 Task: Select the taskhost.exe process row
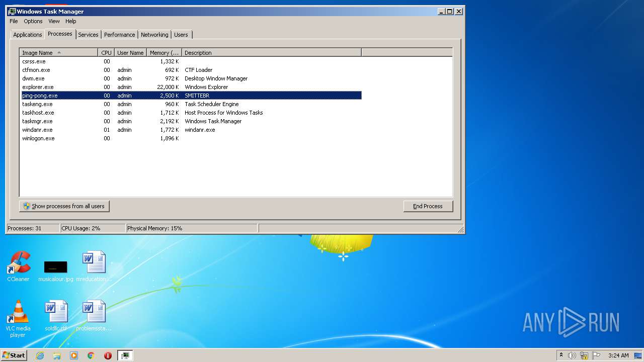[191, 113]
